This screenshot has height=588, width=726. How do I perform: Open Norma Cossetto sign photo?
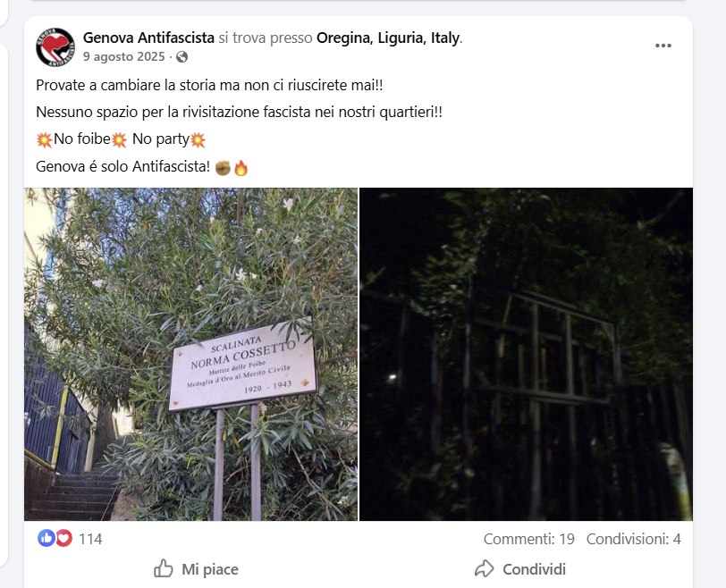(x=190, y=354)
